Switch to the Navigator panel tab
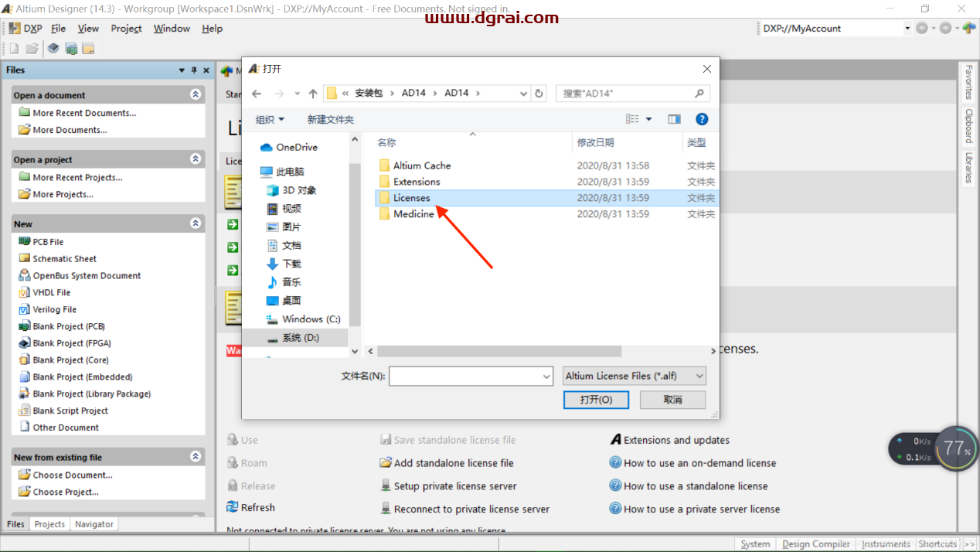Screen dimensions: 980x552 click(x=94, y=524)
